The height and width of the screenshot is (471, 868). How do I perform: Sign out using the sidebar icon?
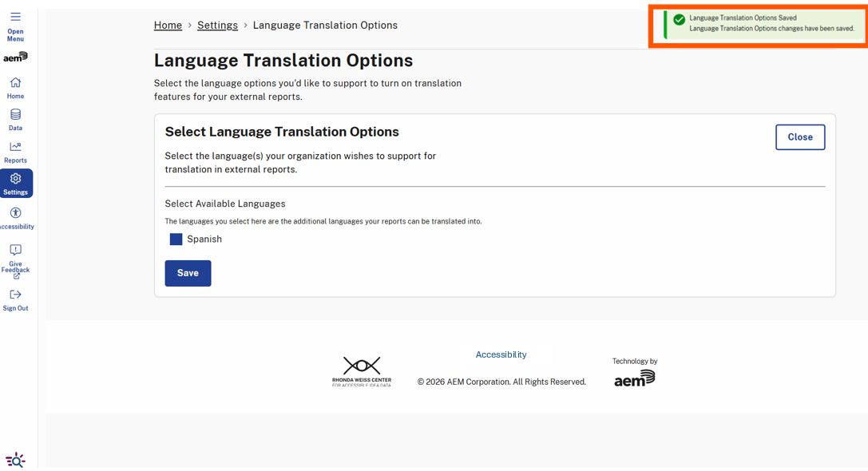point(15,293)
